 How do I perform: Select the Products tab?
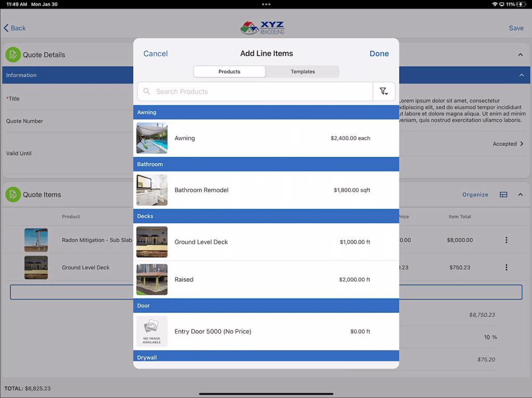pyautogui.click(x=229, y=71)
